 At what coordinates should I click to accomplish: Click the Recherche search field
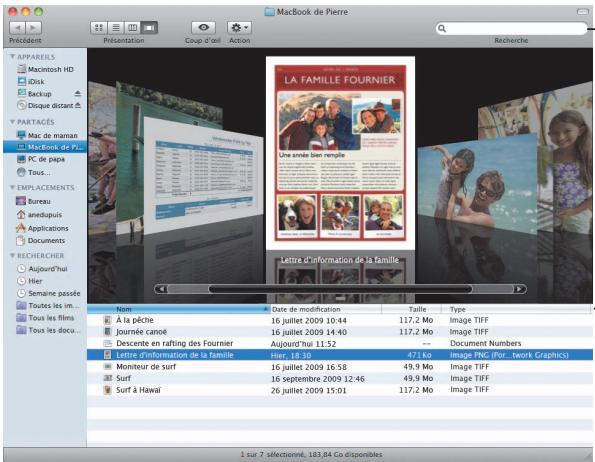pos(512,28)
